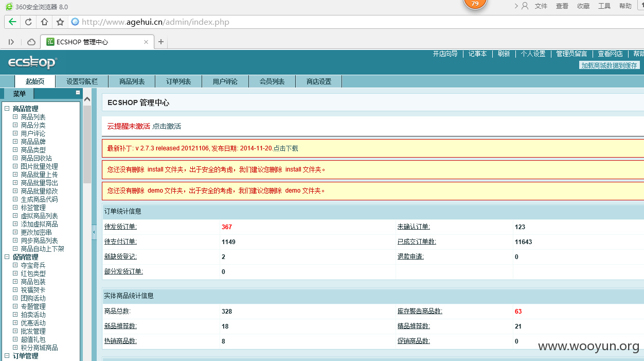Open 待发货订单 statistics link

[120, 227]
